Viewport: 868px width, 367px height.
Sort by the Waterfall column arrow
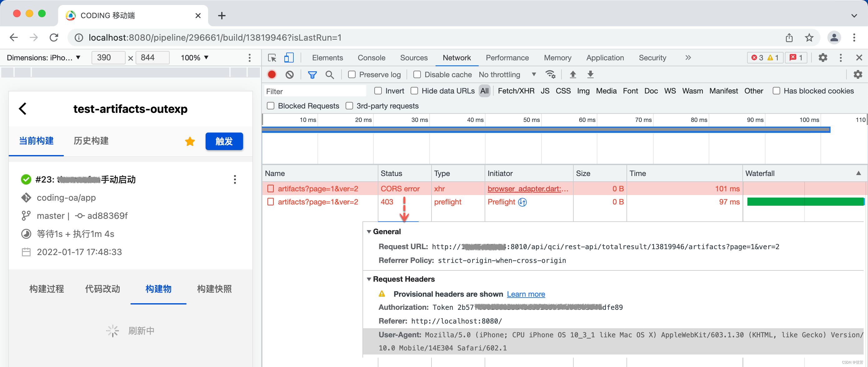pyautogui.click(x=859, y=173)
